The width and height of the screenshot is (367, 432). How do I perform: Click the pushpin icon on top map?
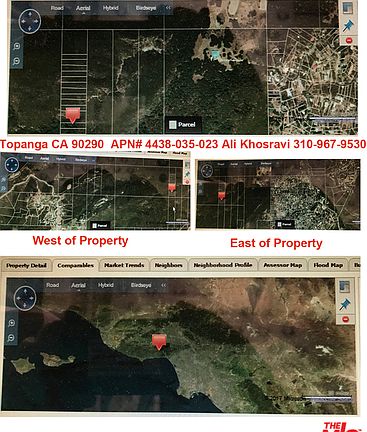348,25
